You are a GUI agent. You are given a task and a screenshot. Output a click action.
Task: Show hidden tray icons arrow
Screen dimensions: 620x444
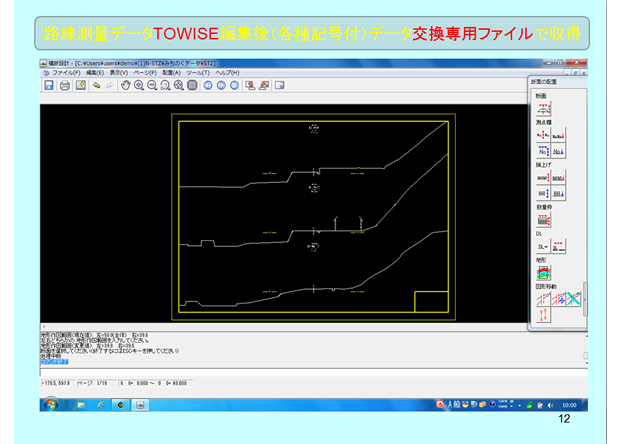520,405
